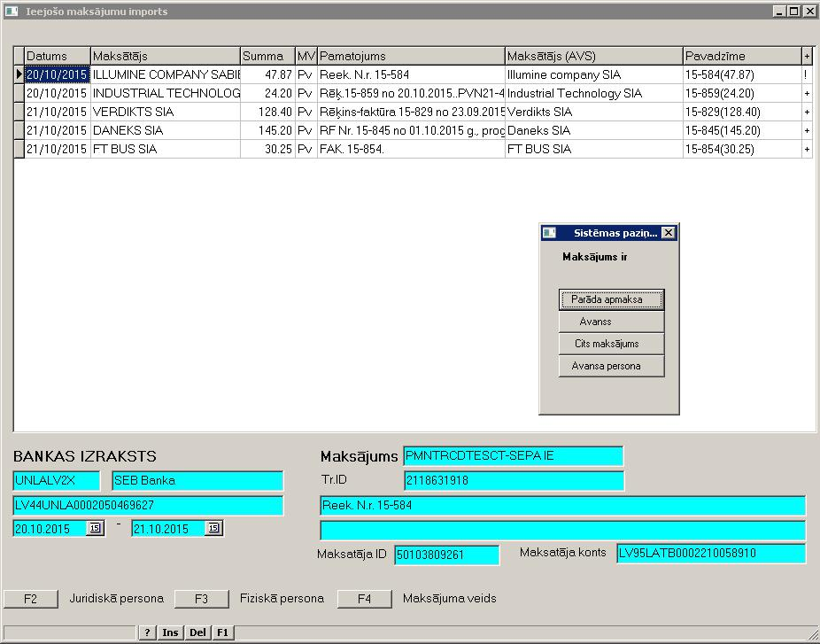Screen dimensions: 820x644
Task: Click the 15-854(30.25) invoice cell
Action: click(x=742, y=149)
